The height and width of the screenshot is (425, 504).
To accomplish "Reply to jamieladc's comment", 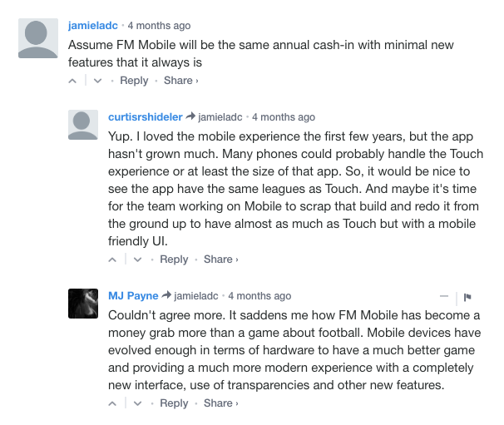I will 134,81.
